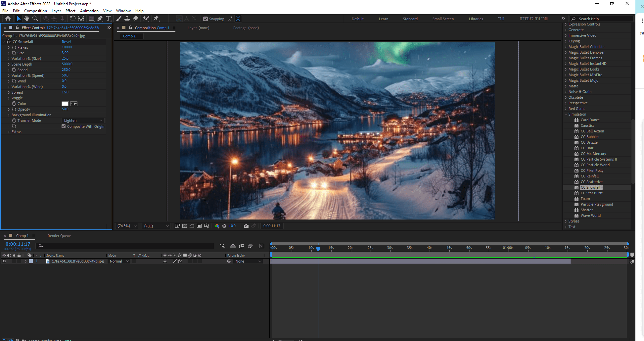Hide the jpg layer using eye icon
The height and width of the screenshot is (341, 644).
pos(4,261)
